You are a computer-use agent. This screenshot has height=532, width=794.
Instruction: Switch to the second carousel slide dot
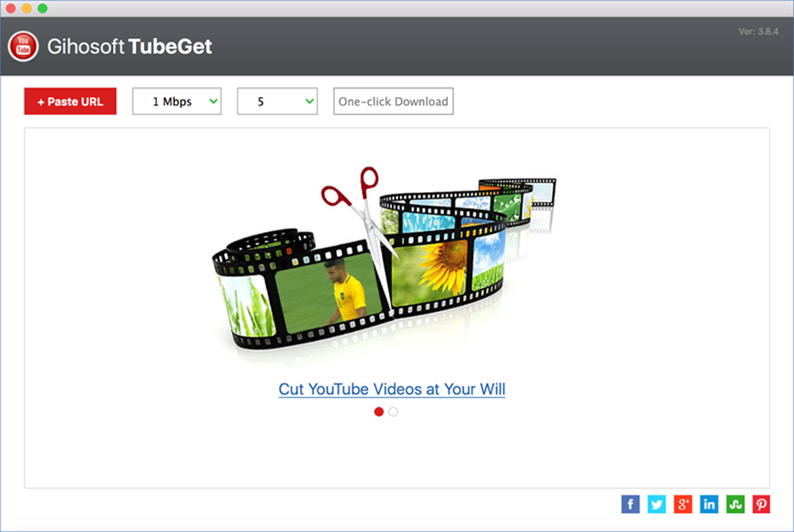(393, 411)
